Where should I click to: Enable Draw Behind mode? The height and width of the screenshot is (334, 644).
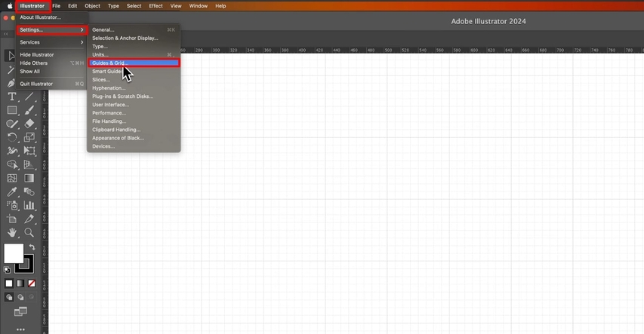pyautogui.click(x=20, y=296)
